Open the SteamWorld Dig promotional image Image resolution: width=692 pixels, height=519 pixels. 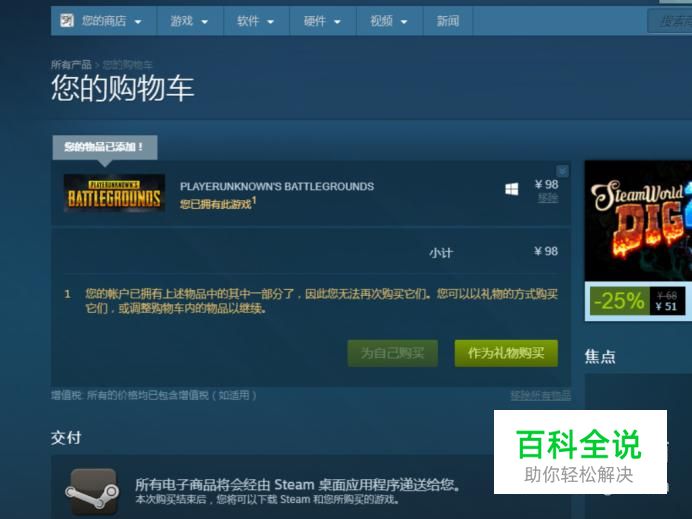(x=638, y=221)
